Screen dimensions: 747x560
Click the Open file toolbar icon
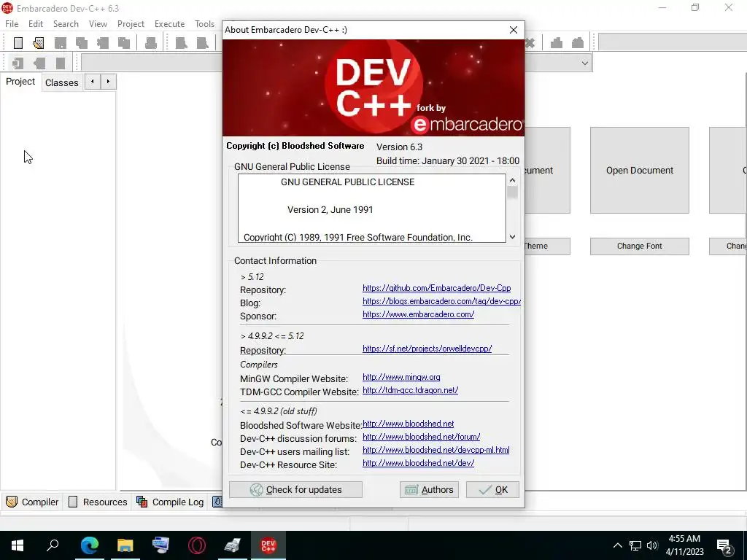(x=39, y=43)
